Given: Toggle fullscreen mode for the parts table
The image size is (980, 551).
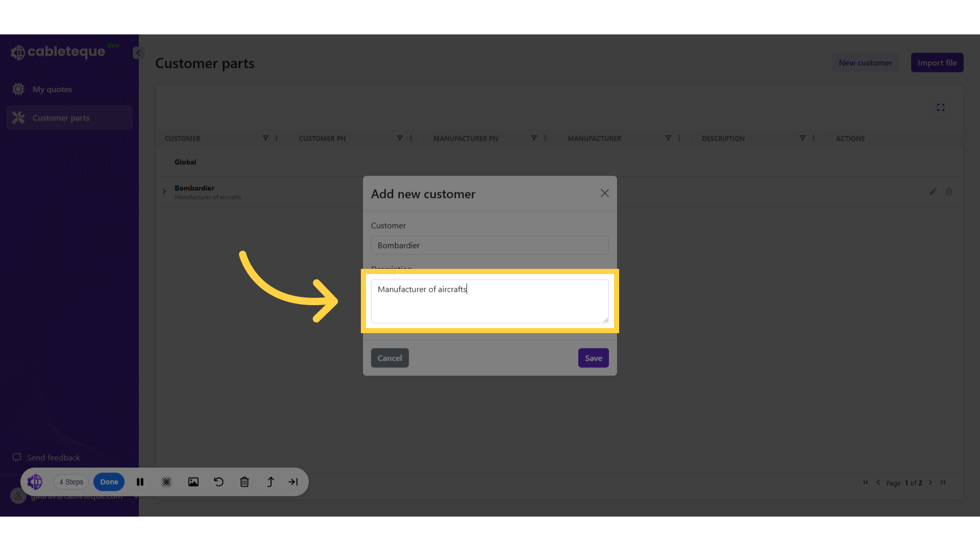Looking at the screenshot, I should tap(940, 107).
